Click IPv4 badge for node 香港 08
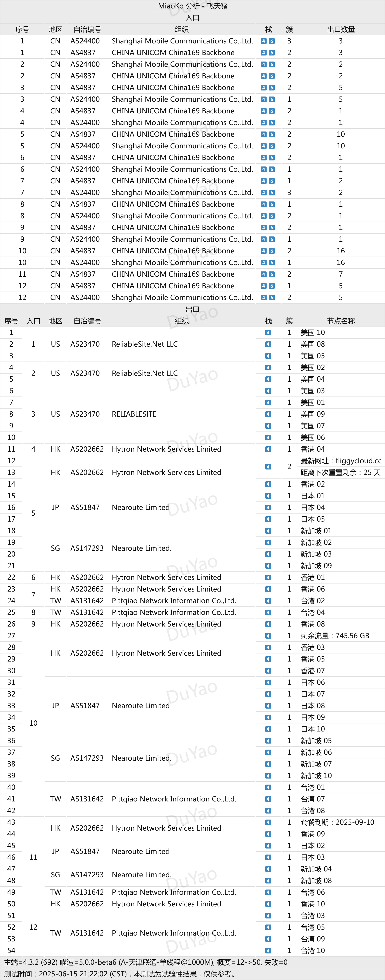 (x=268, y=624)
